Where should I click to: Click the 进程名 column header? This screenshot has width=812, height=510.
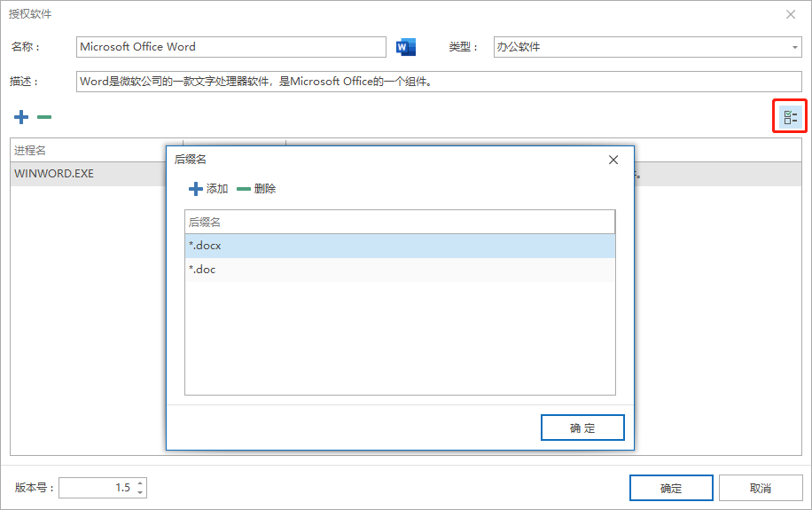[97, 150]
